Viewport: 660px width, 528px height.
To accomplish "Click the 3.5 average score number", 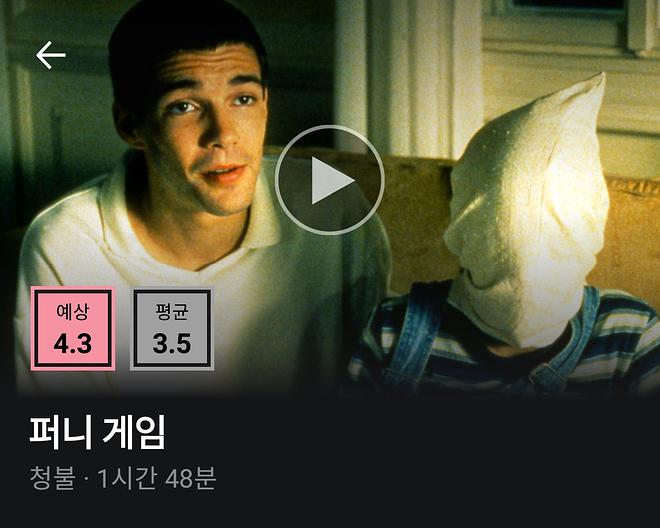I will (x=172, y=344).
